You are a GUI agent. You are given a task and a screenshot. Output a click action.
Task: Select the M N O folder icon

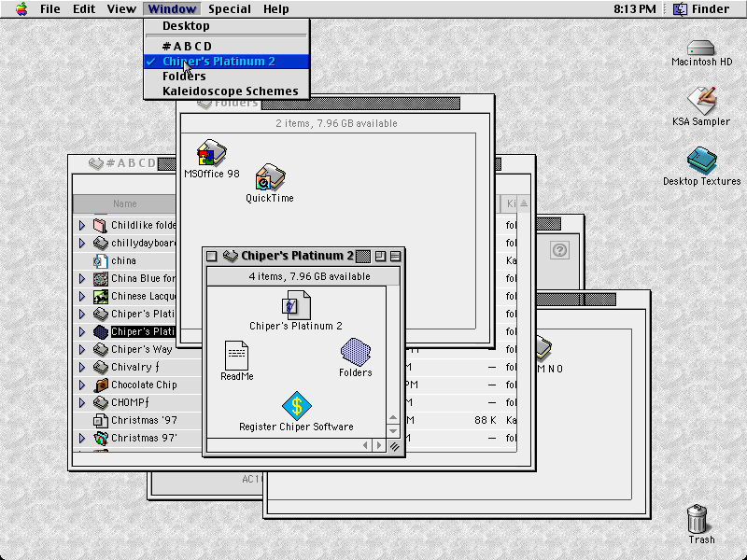(x=544, y=347)
